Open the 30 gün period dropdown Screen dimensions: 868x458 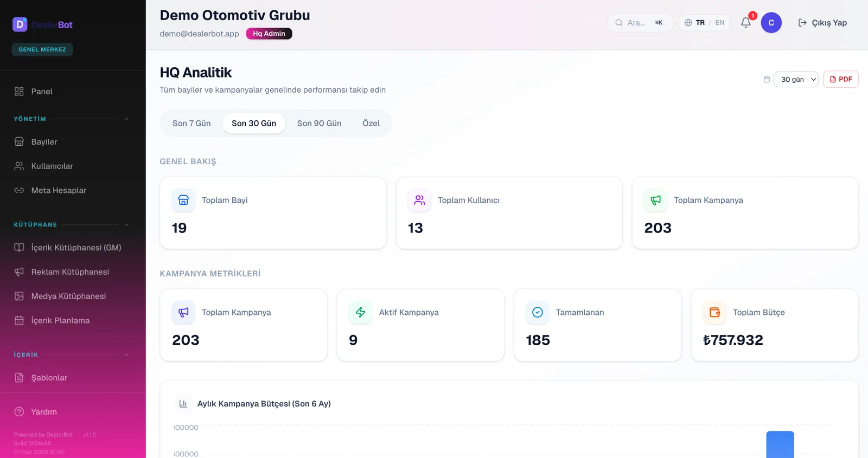click(796, 79)
